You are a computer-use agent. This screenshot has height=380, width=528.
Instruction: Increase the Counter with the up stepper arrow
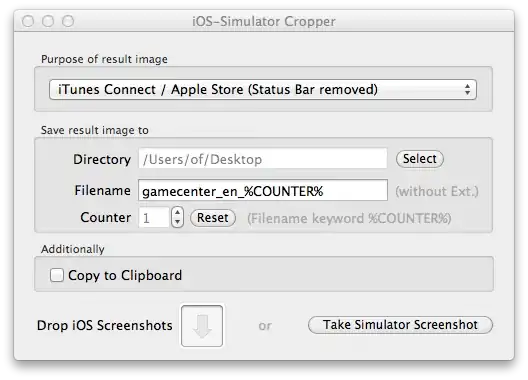pos(177,212)
